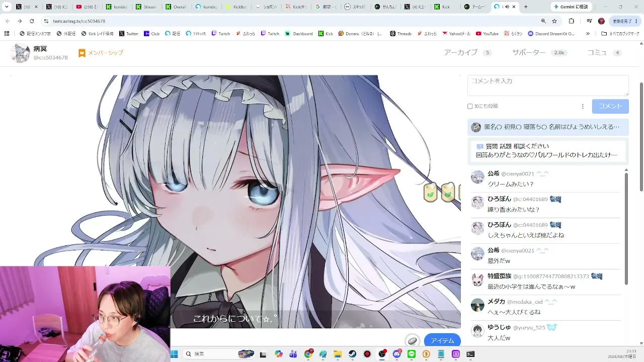The image size is (644, 362).
Task: Open the すべてのブックマーク folder
Action: click(x=621, y=34)
